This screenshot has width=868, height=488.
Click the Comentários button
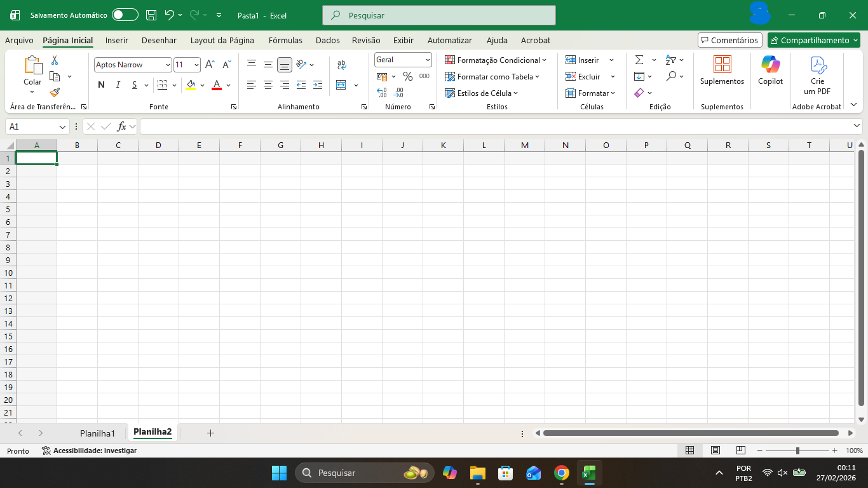(730, 40)
